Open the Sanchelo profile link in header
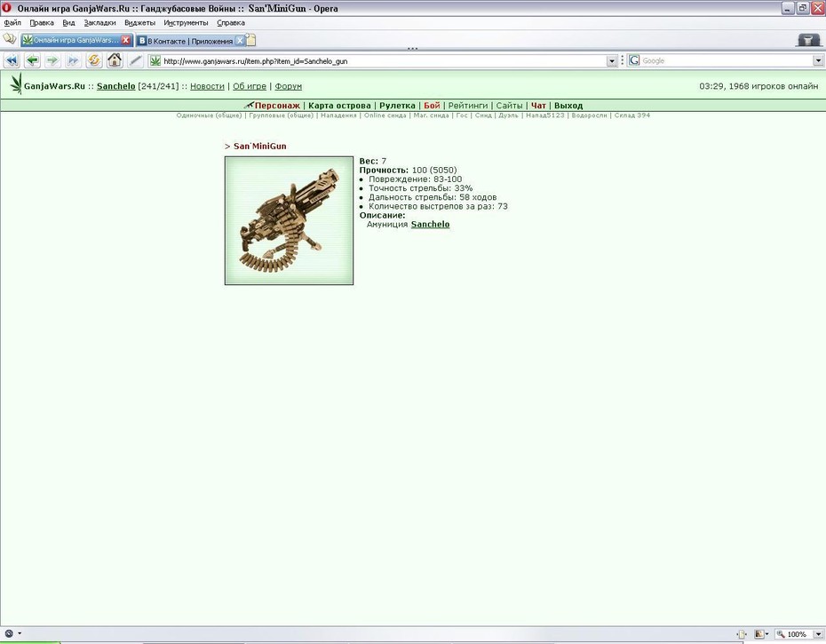This screenshot has height=644, width=826. click(x=115, y=86)
